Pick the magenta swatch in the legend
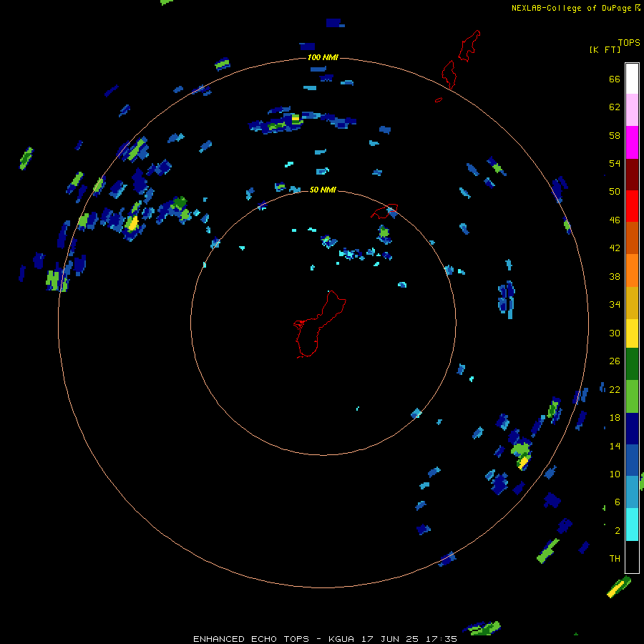Image resolution: width=644 pixels, height=644 pixels. click(x=632, y=142)
